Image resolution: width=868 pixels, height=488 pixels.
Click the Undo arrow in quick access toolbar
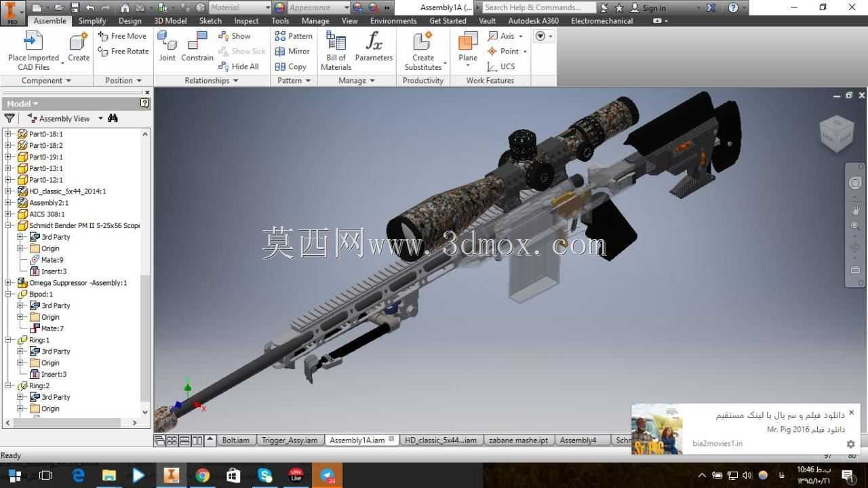(90, 7)
